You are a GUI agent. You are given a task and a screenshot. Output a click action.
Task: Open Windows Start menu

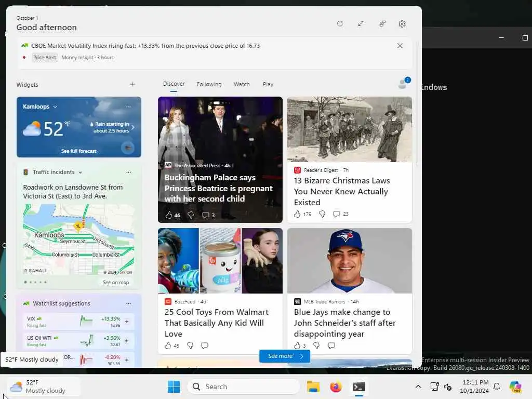[x=174, y=387]
